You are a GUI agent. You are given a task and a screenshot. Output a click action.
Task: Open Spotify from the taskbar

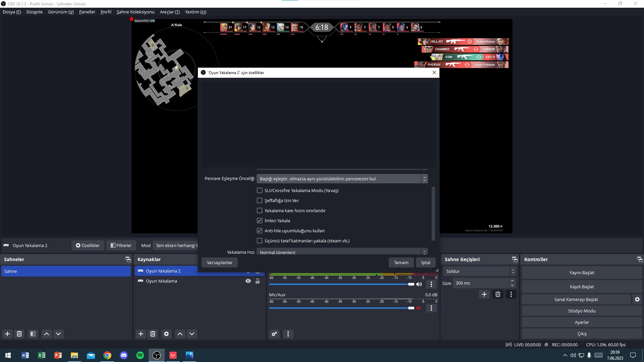pos(140,355)
